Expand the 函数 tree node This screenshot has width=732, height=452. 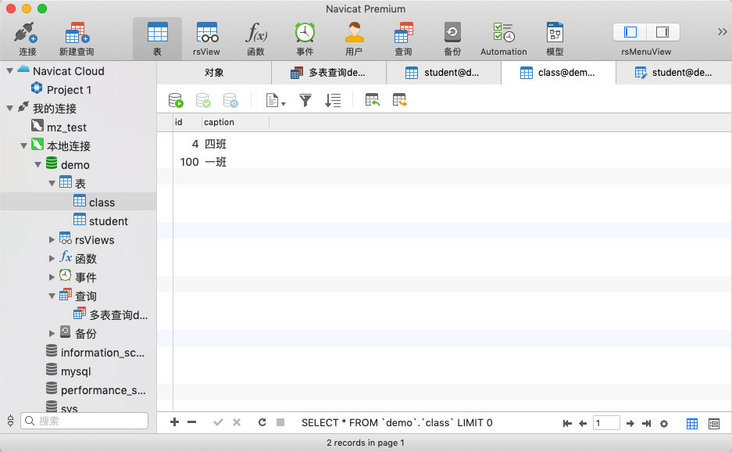tap(52, 258)
